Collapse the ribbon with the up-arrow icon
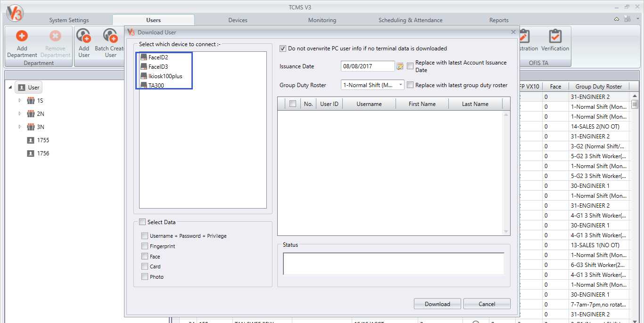 pyautogui.click(x=617, y=19)
